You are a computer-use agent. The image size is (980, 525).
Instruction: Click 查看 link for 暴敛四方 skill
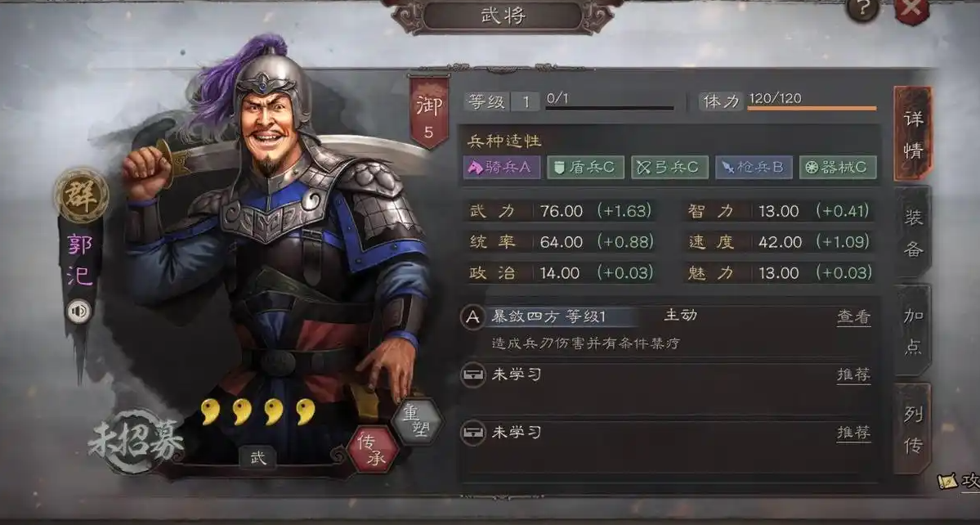tap(854, 317)
